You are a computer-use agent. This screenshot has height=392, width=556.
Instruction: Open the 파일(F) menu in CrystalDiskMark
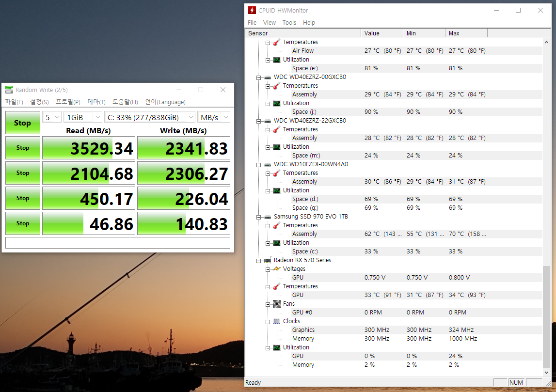(14, 102)
